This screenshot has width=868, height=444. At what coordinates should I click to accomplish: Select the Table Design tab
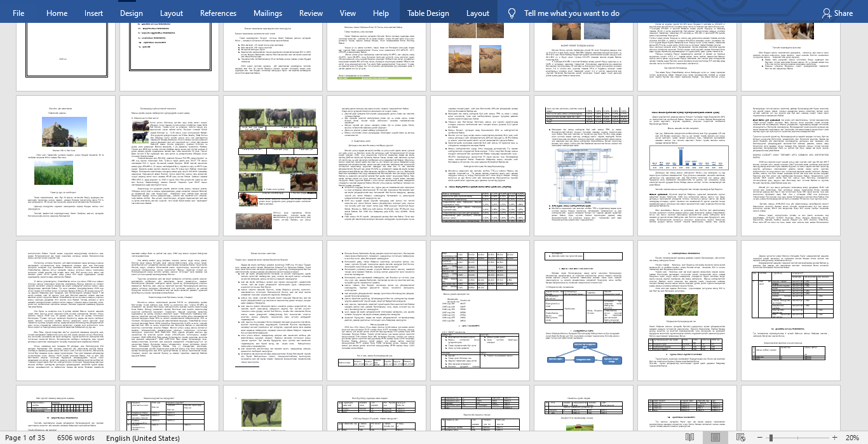tap(428, 13)
